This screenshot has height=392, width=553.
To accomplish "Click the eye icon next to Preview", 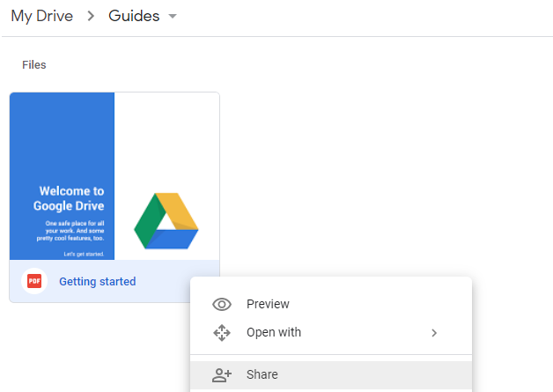I will pos(222,304).
